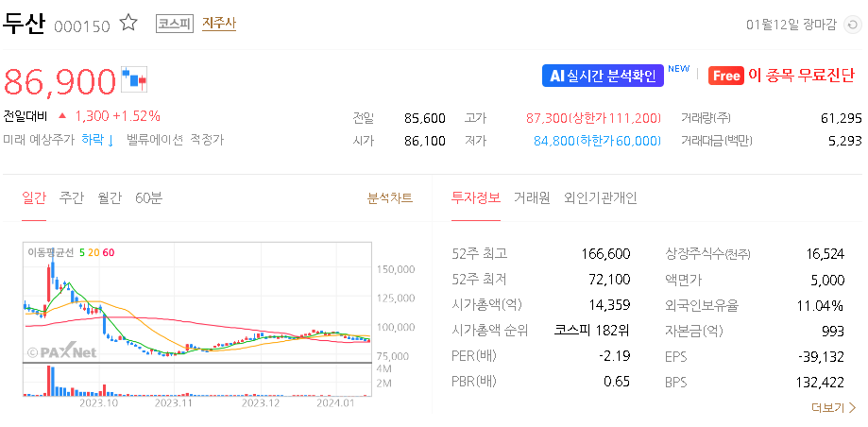
Task: Click the change value 1,300 +1.52%
Action: [117, 116]
